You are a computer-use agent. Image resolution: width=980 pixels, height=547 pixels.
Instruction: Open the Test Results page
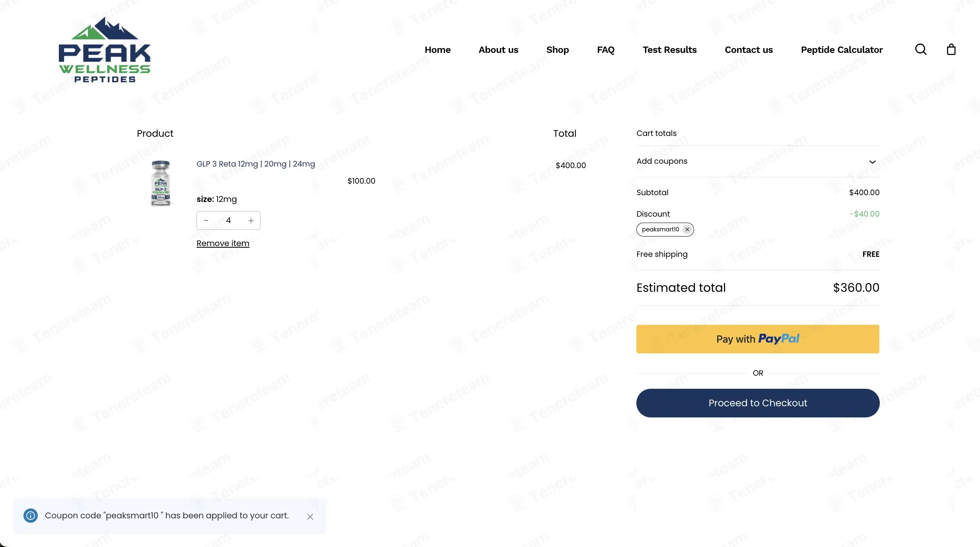(x=669, y=50)
